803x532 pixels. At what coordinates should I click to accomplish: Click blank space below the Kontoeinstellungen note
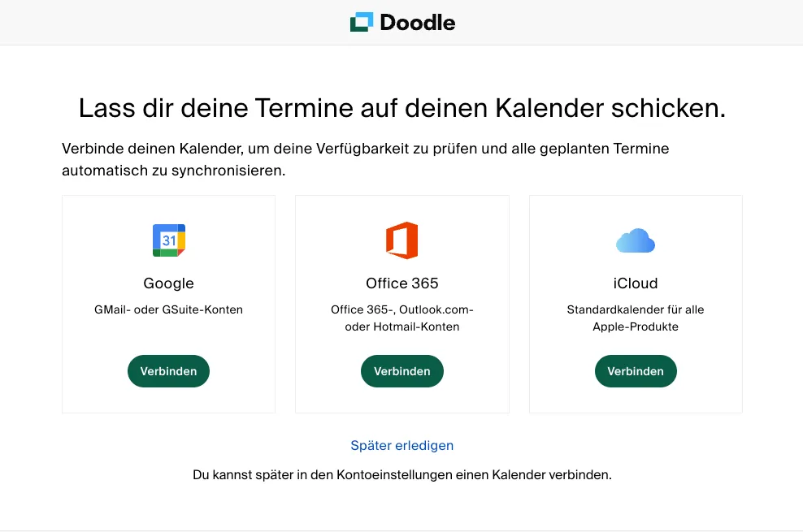[x=401, y=507]
